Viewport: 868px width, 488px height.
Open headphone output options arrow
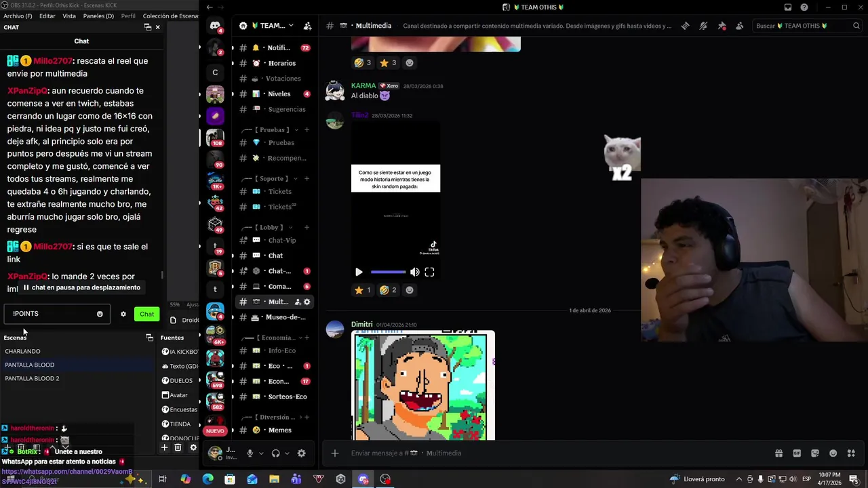(x=287, y=453)
